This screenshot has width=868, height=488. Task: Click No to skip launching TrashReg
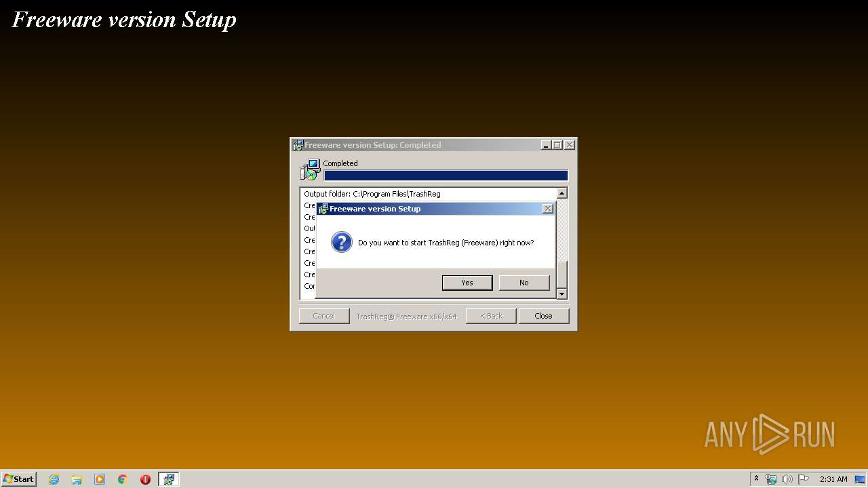pyautogui.click(x=524, y=283)
